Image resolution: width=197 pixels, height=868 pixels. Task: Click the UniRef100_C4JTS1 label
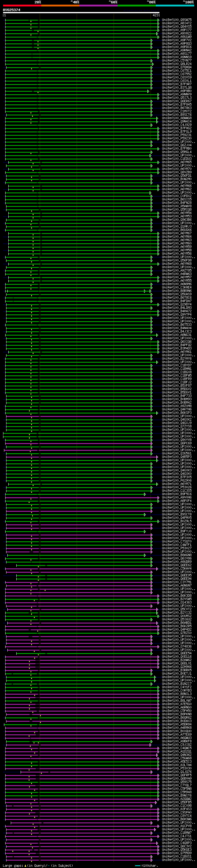(177, 836)
